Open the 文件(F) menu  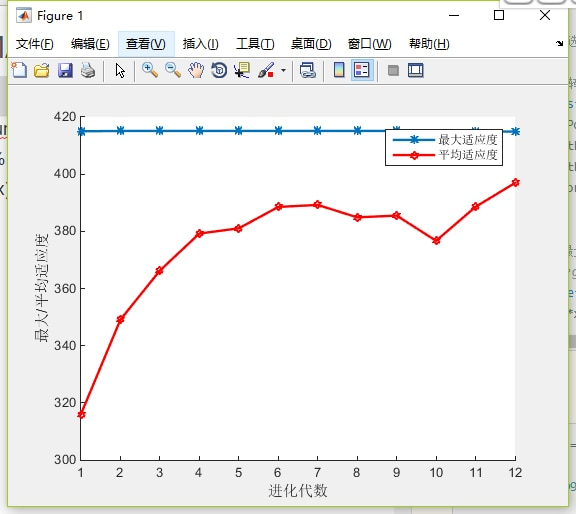tap(35, 44)
